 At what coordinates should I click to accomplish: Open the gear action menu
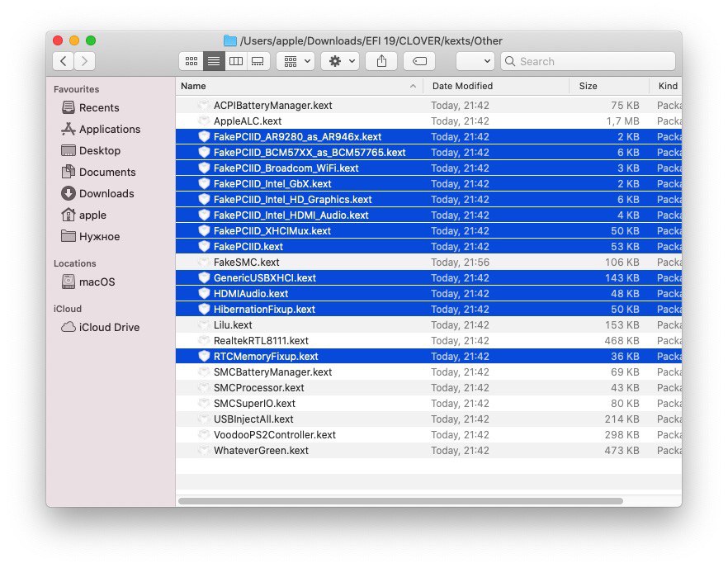[340, 61]
